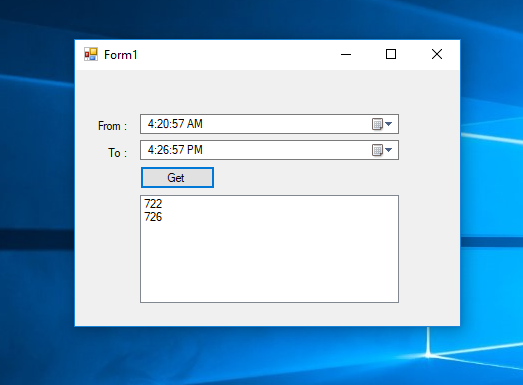Select PM in the To time field
This screenshot has width=523, height=385.
[195, 150]
